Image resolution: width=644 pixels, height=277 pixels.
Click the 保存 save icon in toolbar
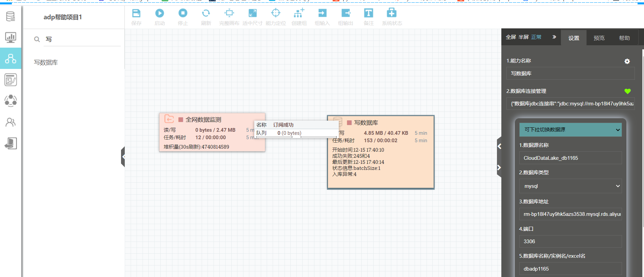click(x=136, y=14)
